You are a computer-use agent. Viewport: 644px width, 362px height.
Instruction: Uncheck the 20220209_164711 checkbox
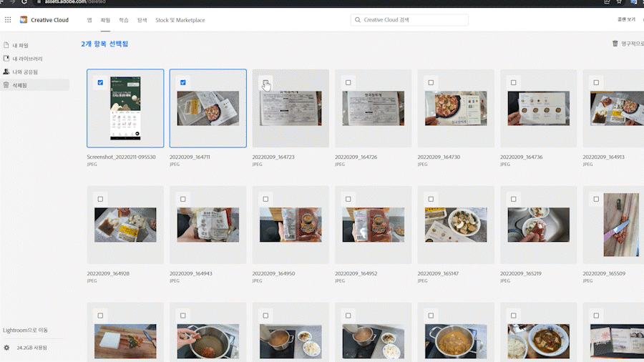182,82
